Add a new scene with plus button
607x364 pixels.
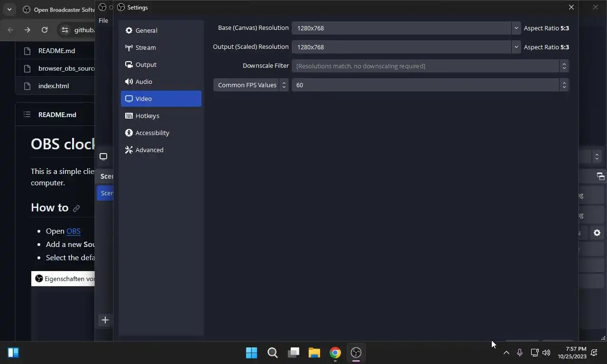[x=105, y=320]
